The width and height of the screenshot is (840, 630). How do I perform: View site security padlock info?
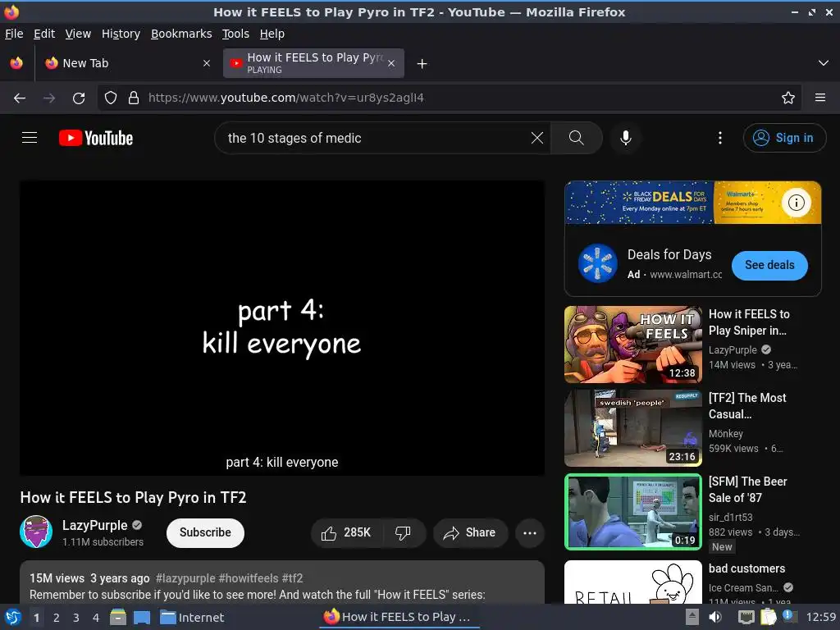click(x=134, y=98)
